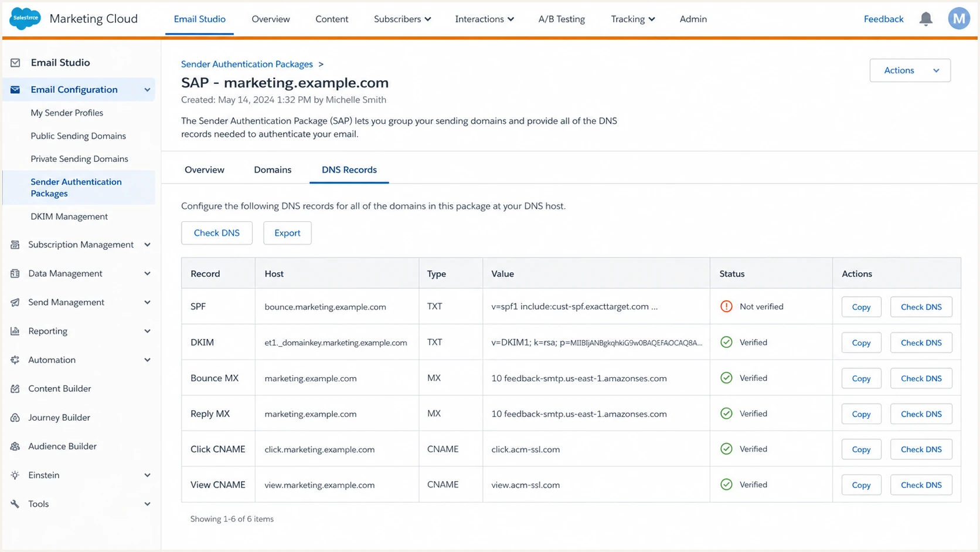Image resolution: width=980 pixels, height=552 pixels.
Task: Expand Data Management chevron
Action: 147,273
